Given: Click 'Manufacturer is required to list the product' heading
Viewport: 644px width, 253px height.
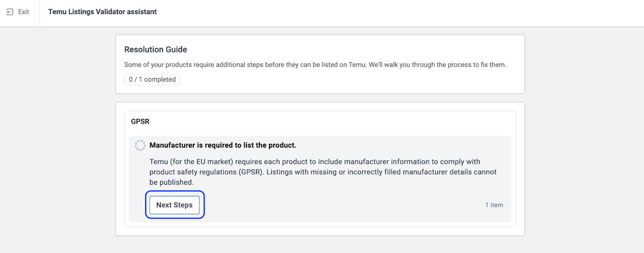Looking at the screenshot, I should point(223,145).
